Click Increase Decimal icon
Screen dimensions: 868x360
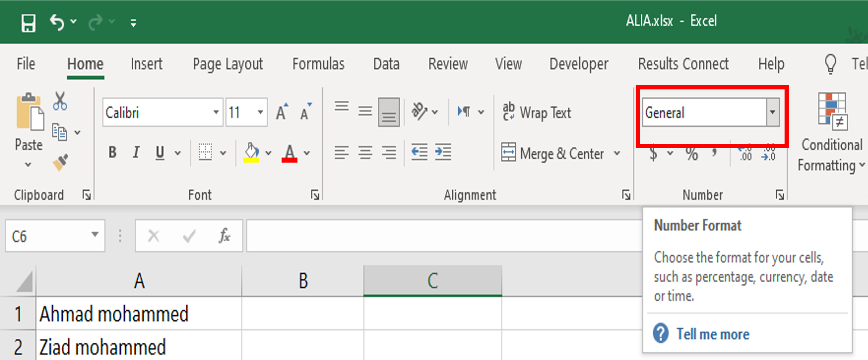click(x=745, y=153)
